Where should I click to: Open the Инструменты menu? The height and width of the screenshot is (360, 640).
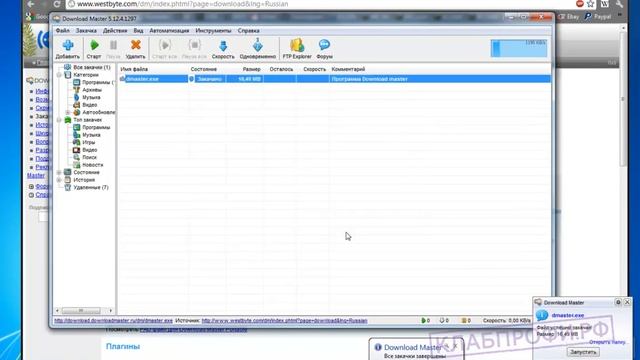pyautogui.click(x=213, y=31)
